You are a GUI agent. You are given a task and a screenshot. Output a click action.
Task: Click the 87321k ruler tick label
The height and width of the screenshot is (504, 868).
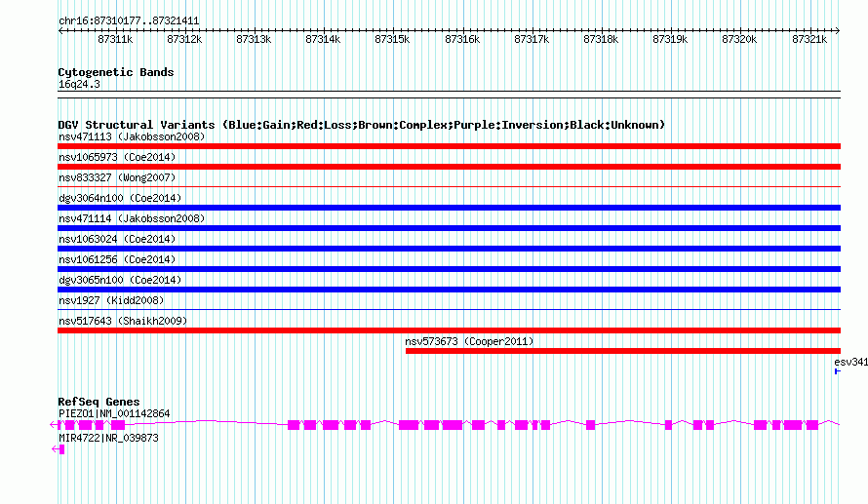(809, 39)
